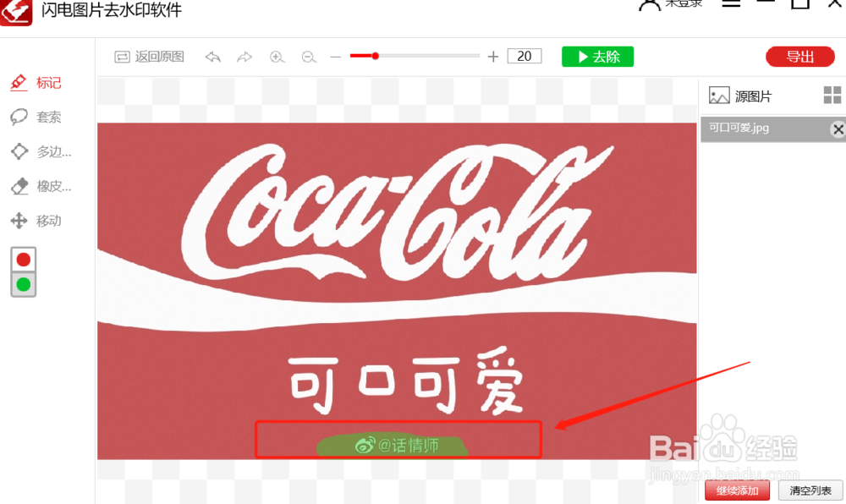This screenshot has width=846, height=504.
Task: Zoom in on the image
Action: click(x=277, y=57)
